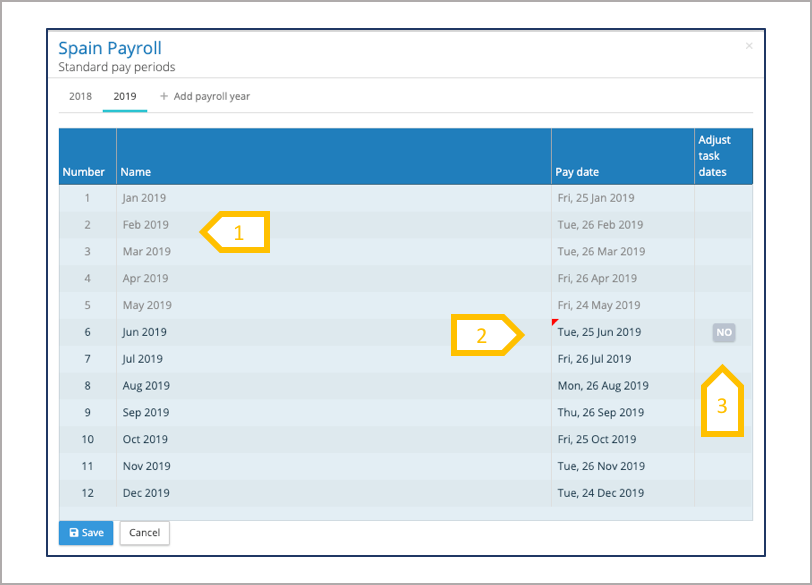Edit the pay date Tue, 25 Jun 2019
Image resolution: width=812 pixels, height=585 pixels.
599,332
